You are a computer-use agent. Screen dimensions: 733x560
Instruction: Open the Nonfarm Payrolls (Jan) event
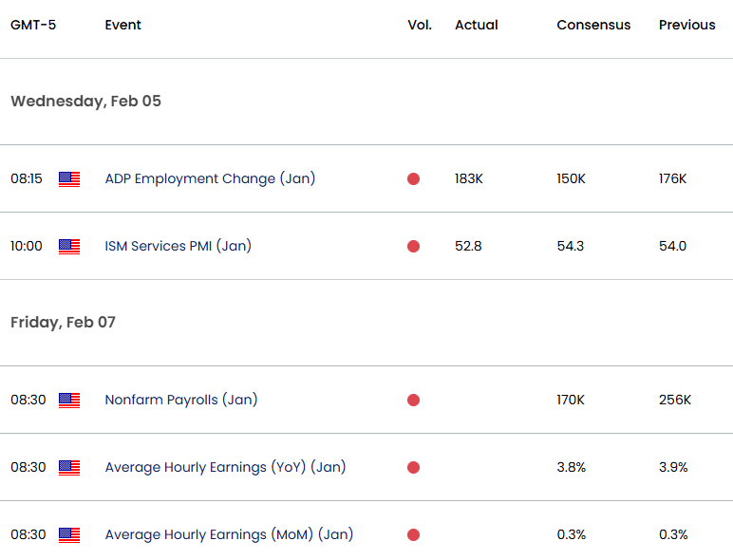(x=180, y=400)
